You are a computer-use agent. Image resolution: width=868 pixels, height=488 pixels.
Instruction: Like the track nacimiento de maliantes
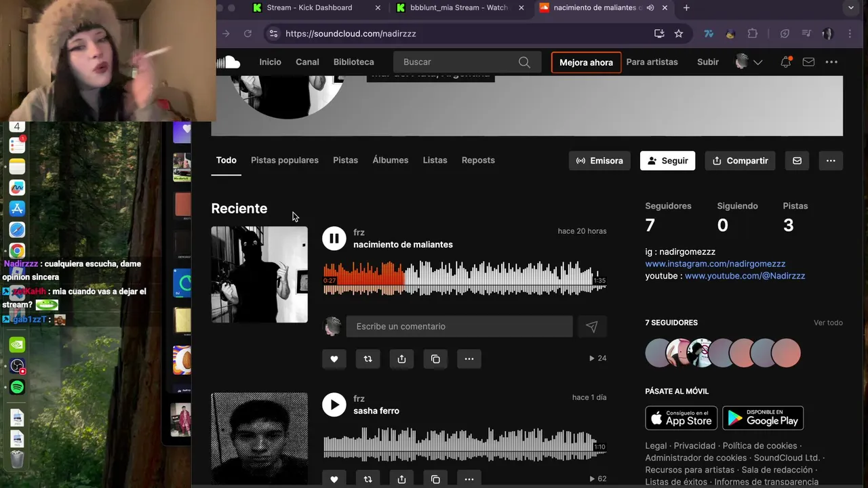pyautogui.click(x=334, y=359)
